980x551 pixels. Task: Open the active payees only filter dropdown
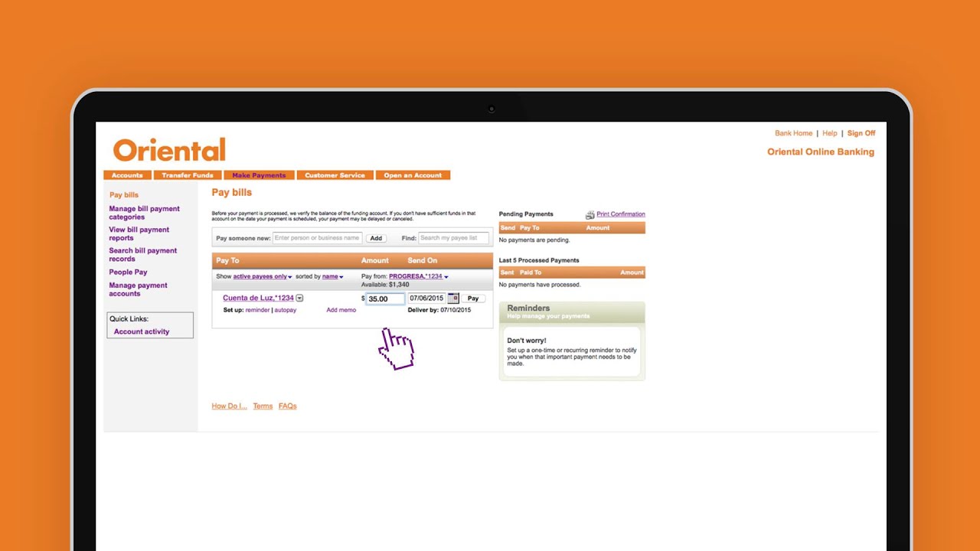[x=263, y=276]
